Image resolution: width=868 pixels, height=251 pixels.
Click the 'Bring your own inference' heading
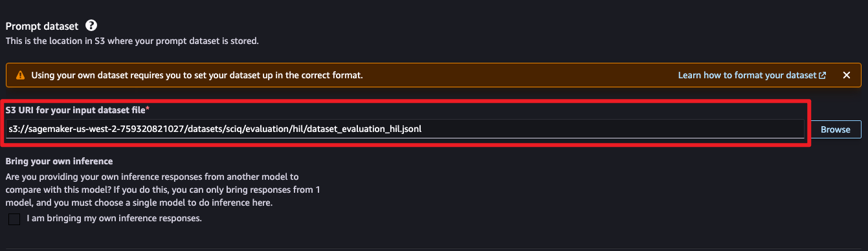pyautogui.click(x=59, y=161)
